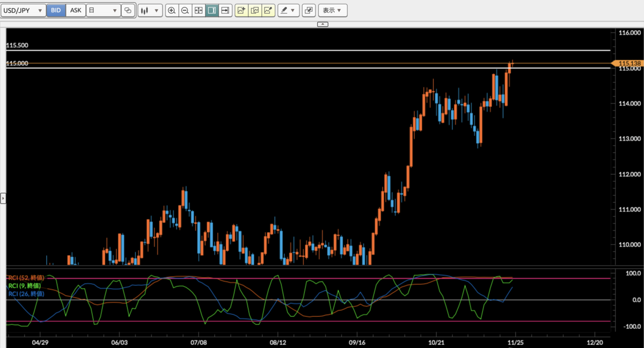Click the leftmost yellow chart save icon
This screenshot has width=644, height=348.
[241, 10]
